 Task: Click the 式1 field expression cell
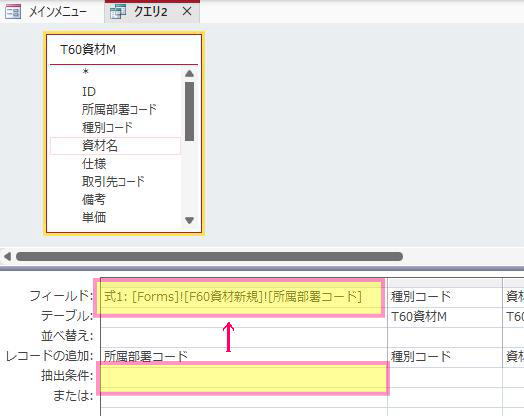click(244, 297)
